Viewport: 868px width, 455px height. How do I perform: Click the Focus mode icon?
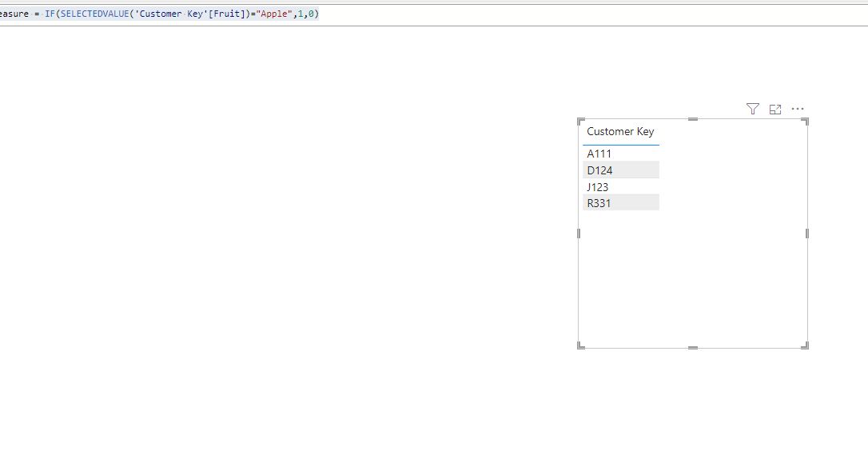[x=775, y=109]
